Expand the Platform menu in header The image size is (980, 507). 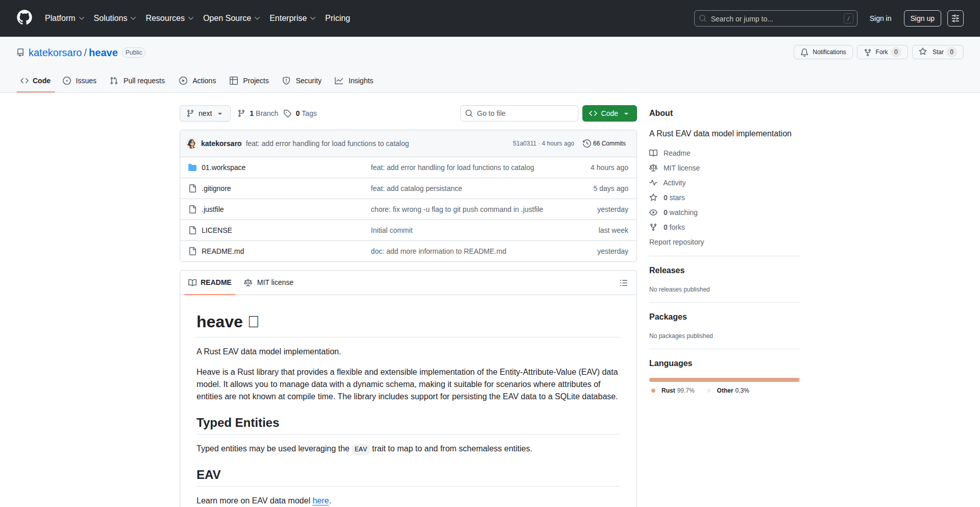click(x=64, y=18)
